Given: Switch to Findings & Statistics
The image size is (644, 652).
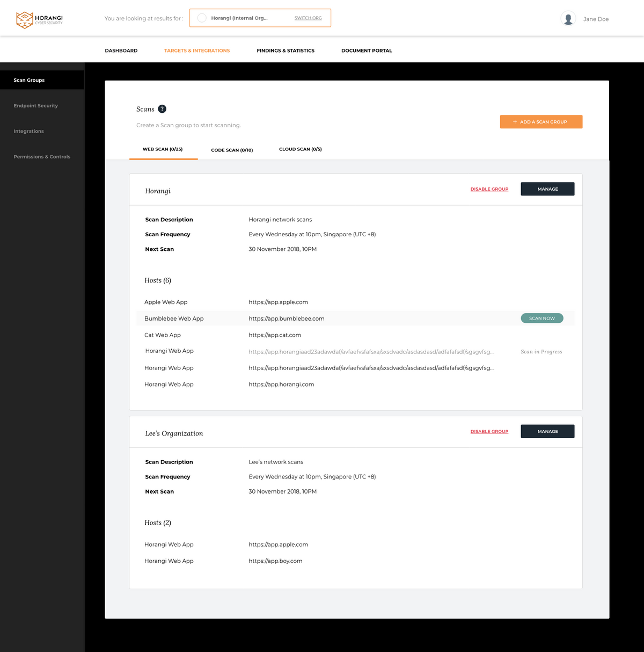Looking at the screenshot, I should point(286,50).
